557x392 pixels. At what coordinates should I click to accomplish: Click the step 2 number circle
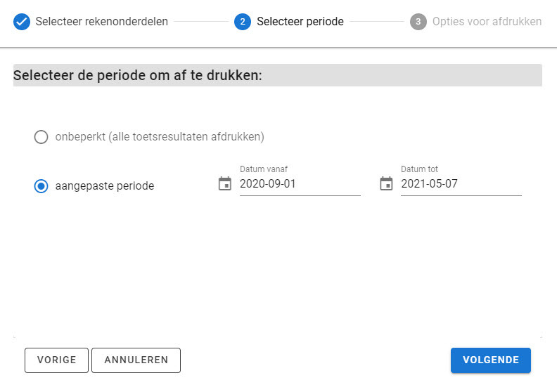pos(243,22)
